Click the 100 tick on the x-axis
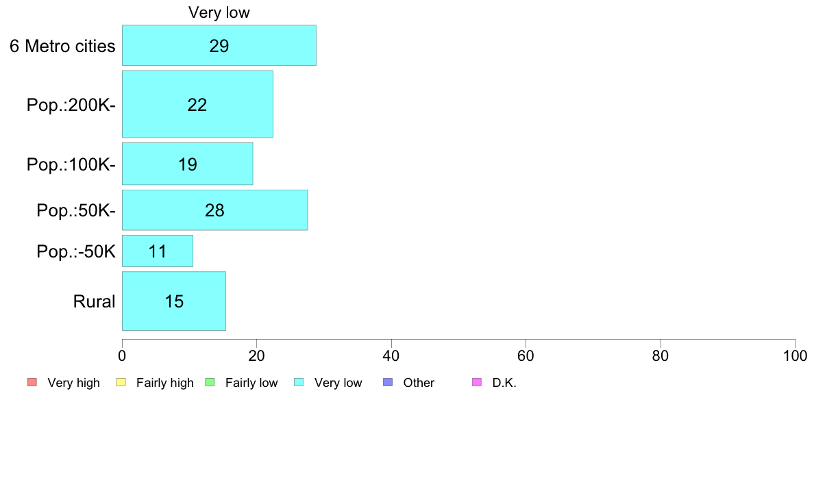This screenshot has width=814, height=504. tap(795, 355)
